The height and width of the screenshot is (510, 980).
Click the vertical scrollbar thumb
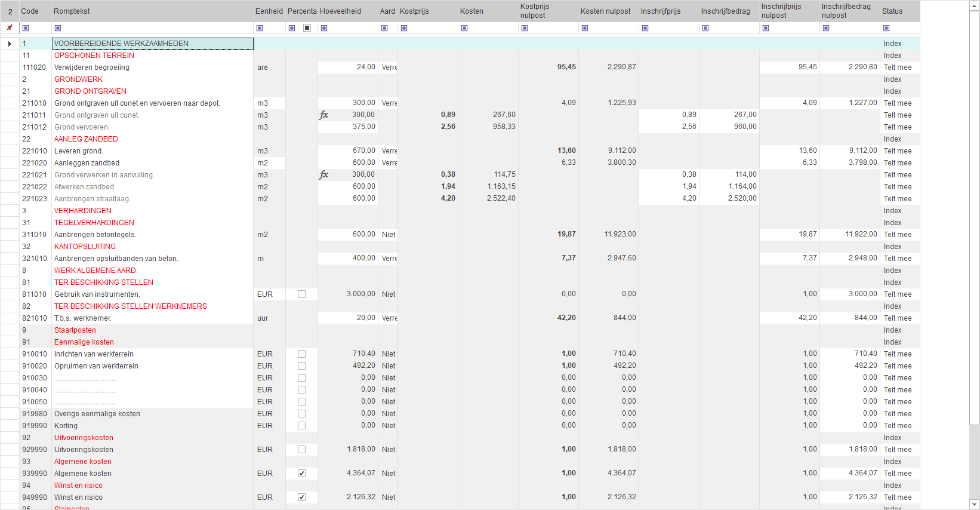[x=974, y=218]
